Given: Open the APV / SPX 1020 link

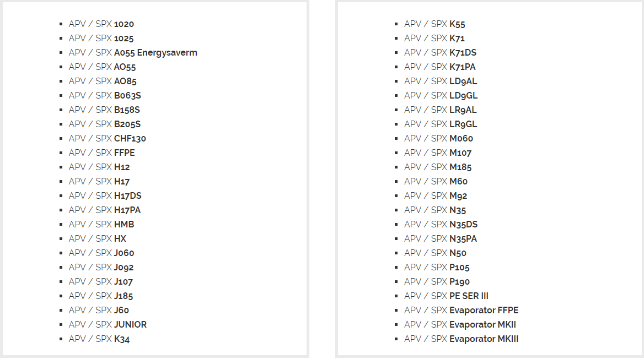Looking at the screenshot, I should point(101,24).
